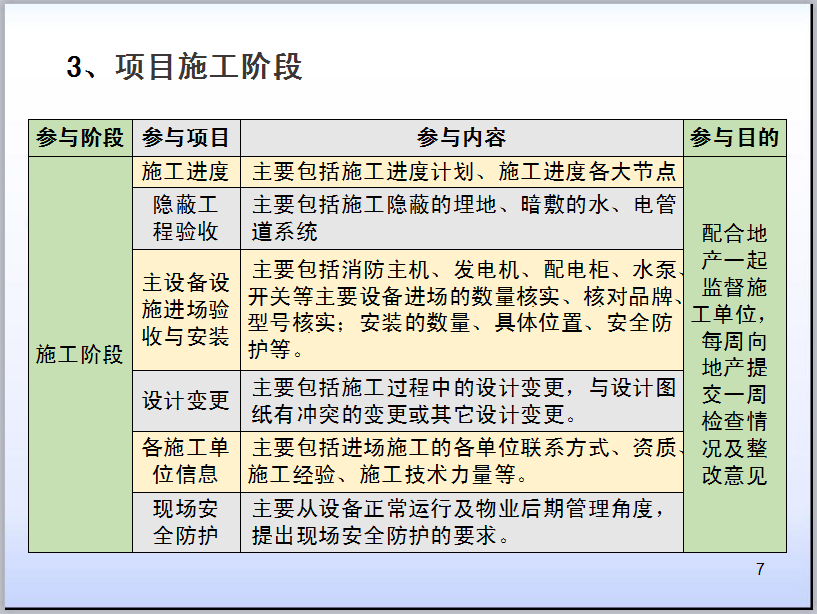Select the header cell '参与内容'

[462, 138]
